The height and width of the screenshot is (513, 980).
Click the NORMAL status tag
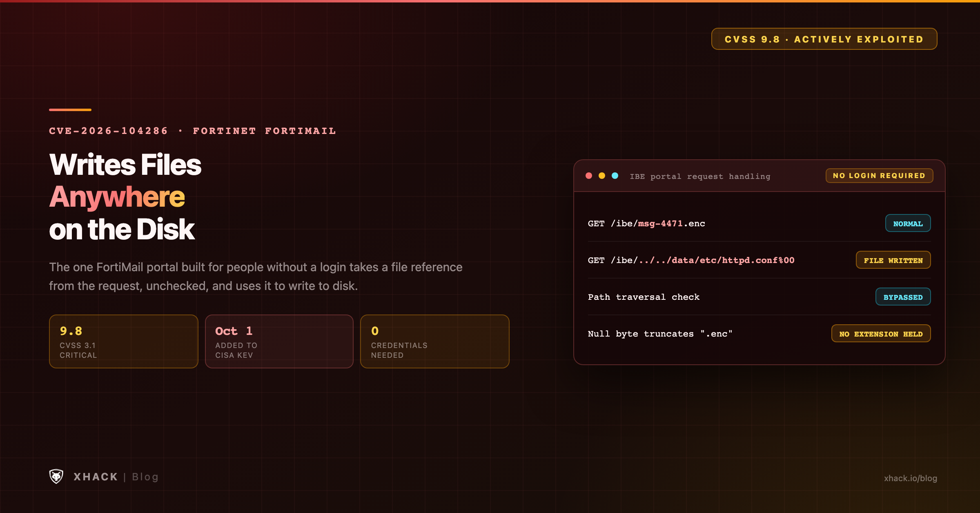[x=908, y=223]
